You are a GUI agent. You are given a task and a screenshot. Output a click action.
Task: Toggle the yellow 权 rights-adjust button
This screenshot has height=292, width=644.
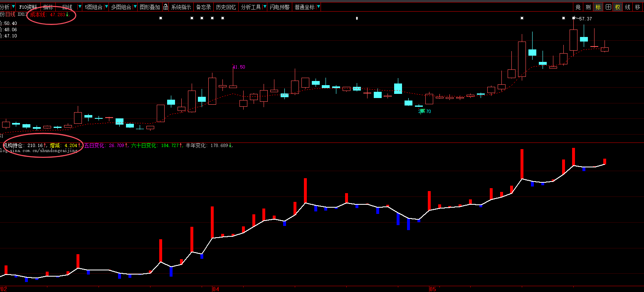click(x=618, y=7)
